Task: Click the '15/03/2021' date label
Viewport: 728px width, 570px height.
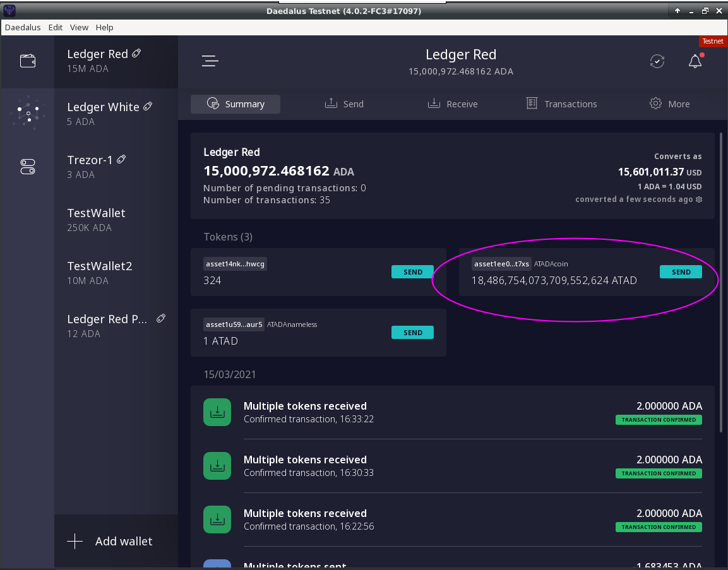Action: click(x=230, y=374)
